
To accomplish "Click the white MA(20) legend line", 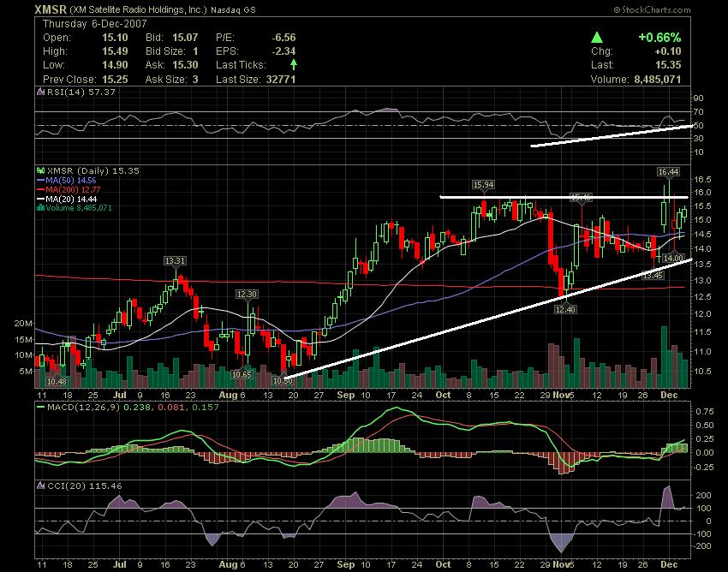I will coord(40,199).
